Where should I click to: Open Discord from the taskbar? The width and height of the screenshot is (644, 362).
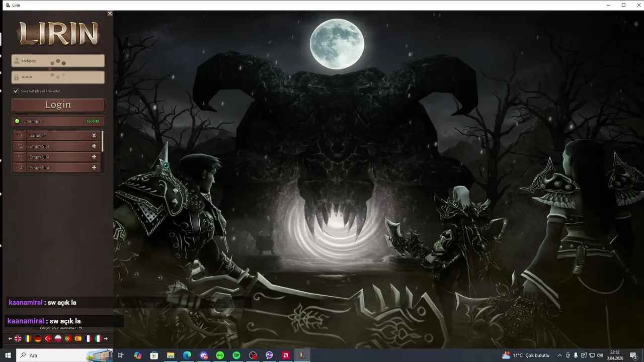[204, 355]
